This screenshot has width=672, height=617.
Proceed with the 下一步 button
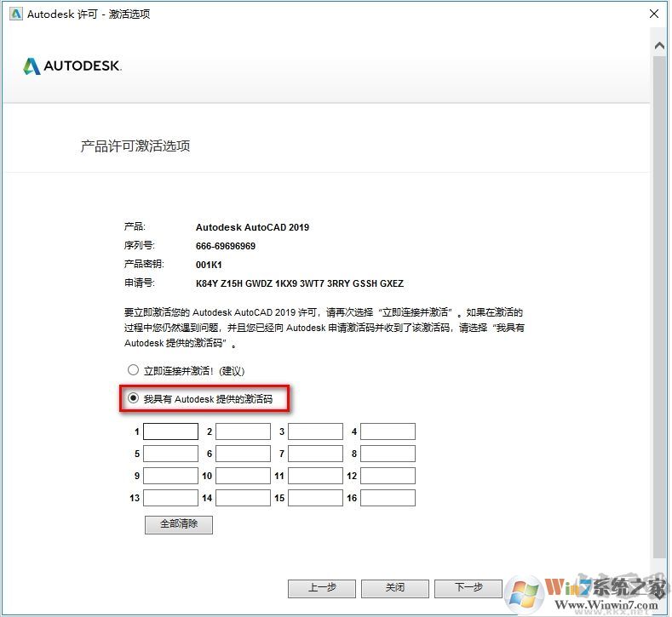468,588
